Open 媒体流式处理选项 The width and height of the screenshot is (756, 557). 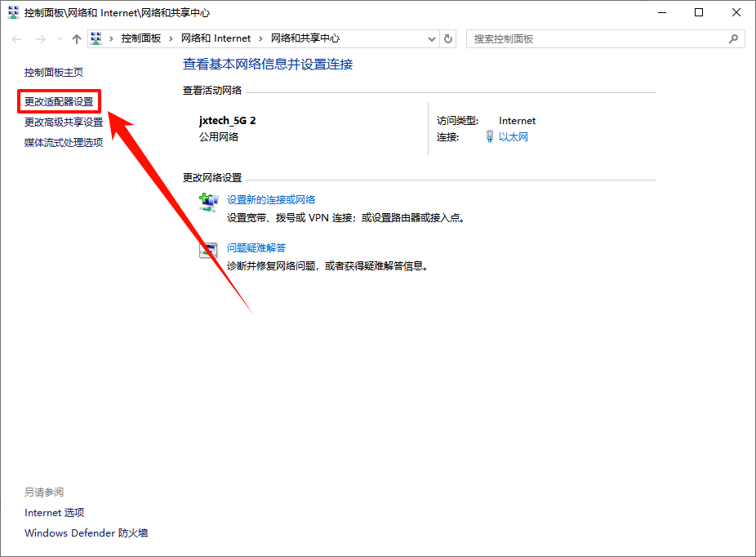64,142
